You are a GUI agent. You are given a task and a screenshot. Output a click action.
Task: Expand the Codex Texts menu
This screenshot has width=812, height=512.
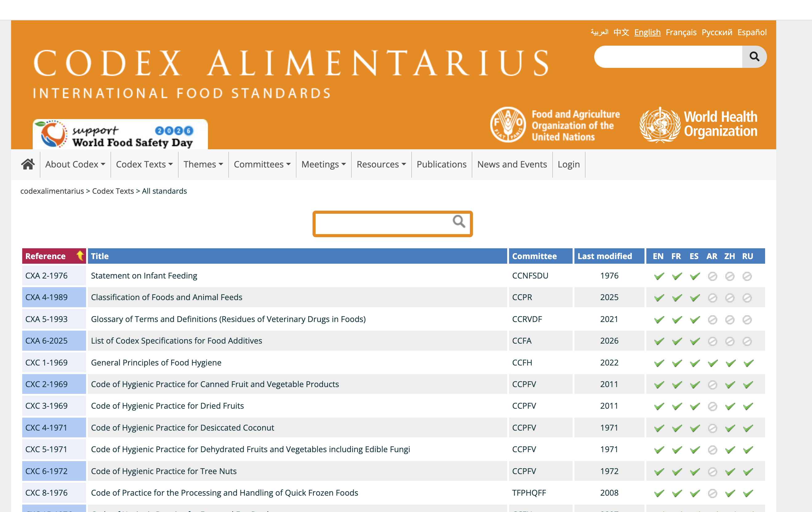point(144,164)
